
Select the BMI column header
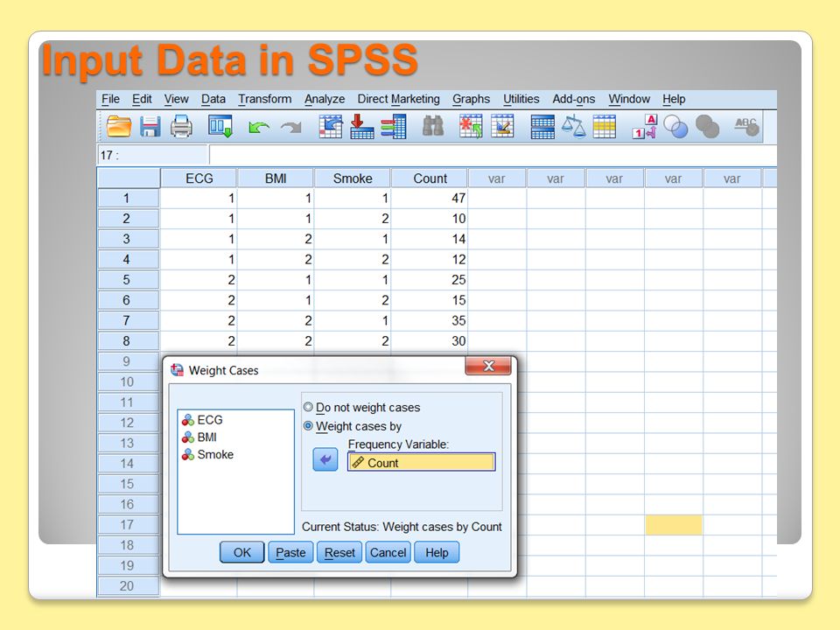coord(276,178)
